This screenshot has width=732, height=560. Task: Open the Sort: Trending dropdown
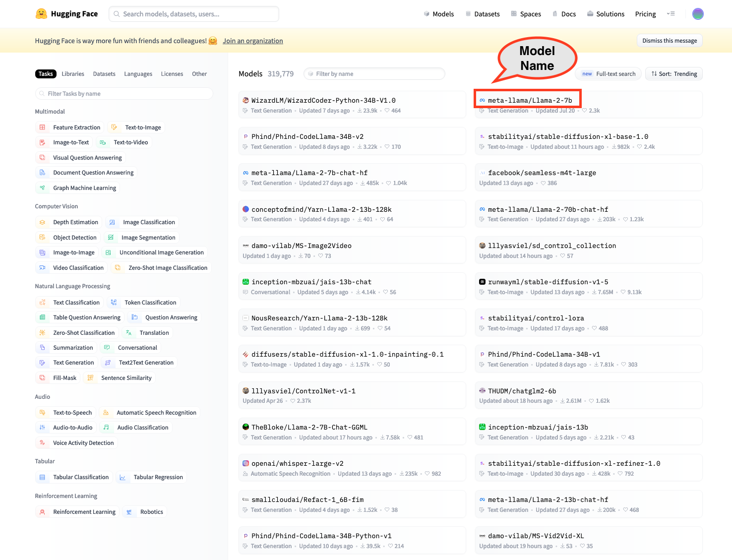click(673, 73)
